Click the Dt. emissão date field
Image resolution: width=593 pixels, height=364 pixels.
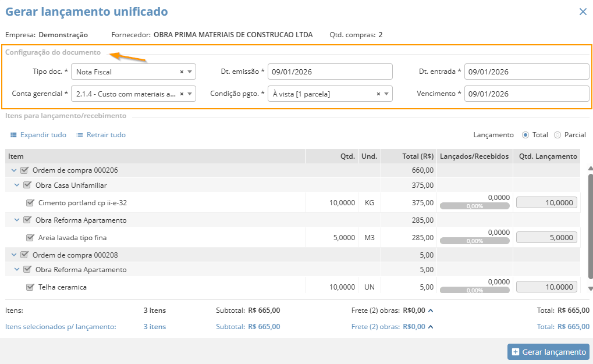pos(329,72)
